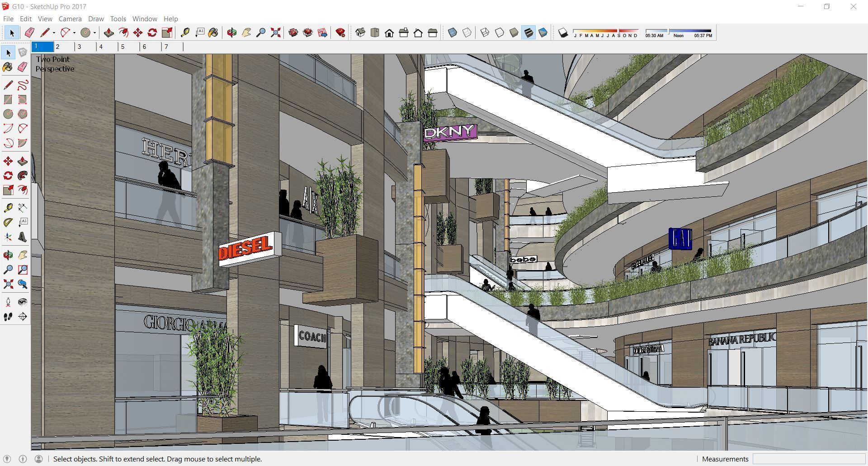
Task: Open the Draw menu
Action: (96, 19)
